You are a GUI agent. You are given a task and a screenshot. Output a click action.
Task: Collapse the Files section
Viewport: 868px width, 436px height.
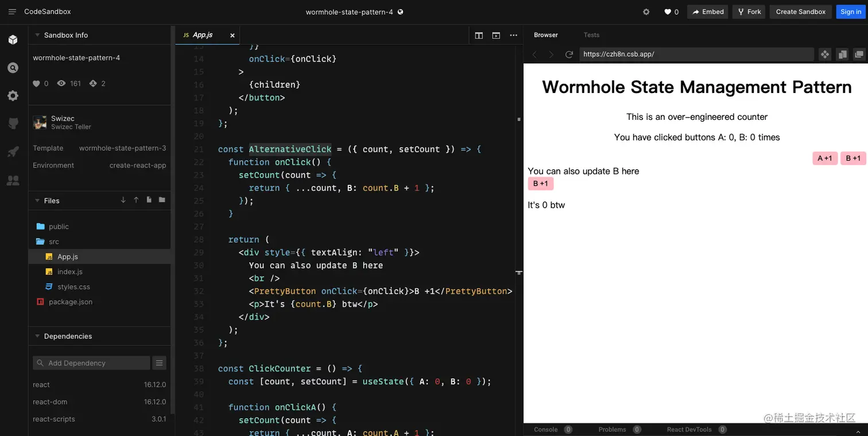pyautogui.click(x=37, y=201)
